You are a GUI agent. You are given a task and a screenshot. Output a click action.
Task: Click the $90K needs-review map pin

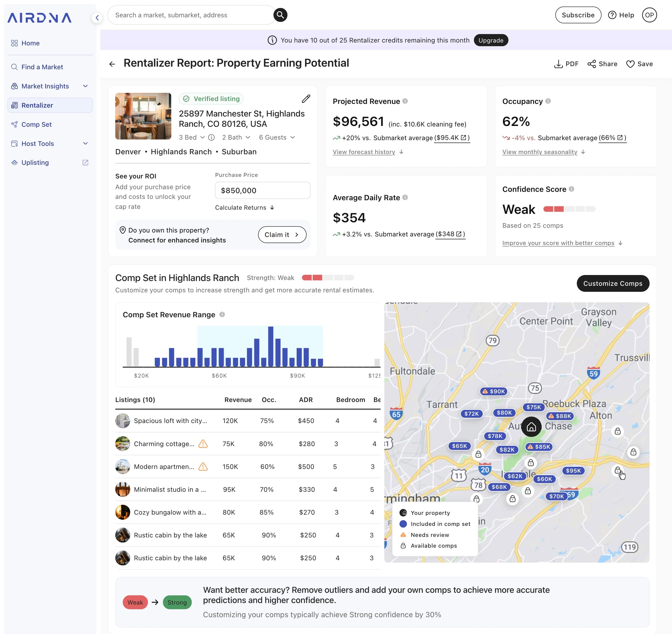(493, 391)
